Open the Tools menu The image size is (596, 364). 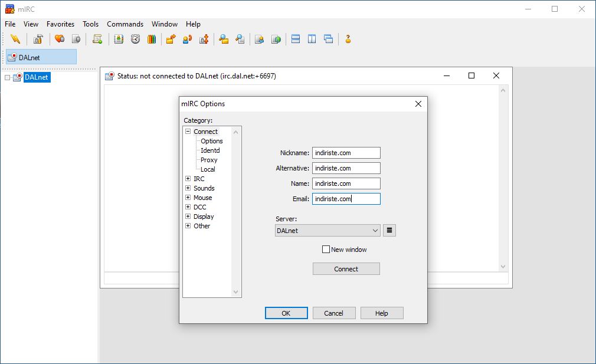point(90,24)
